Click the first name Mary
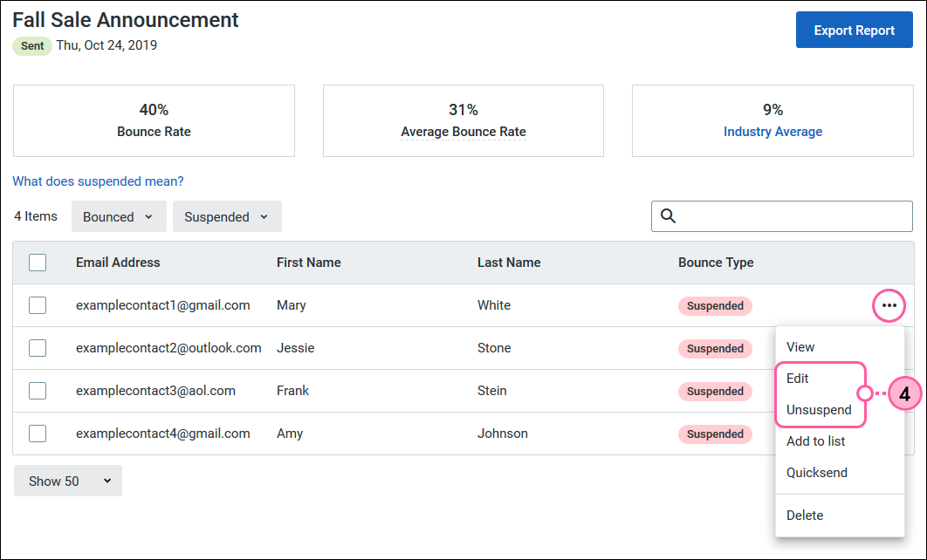 [x=292, y=305]
